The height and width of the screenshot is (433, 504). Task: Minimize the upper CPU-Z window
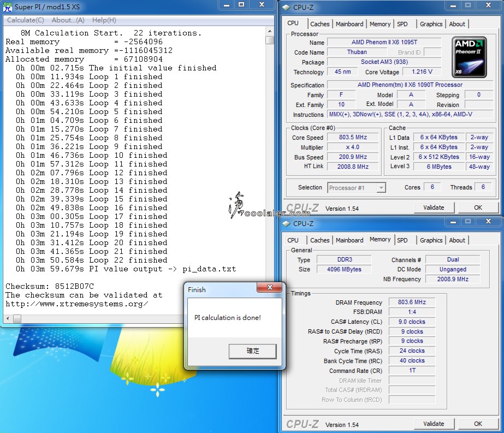coord(453,5)
